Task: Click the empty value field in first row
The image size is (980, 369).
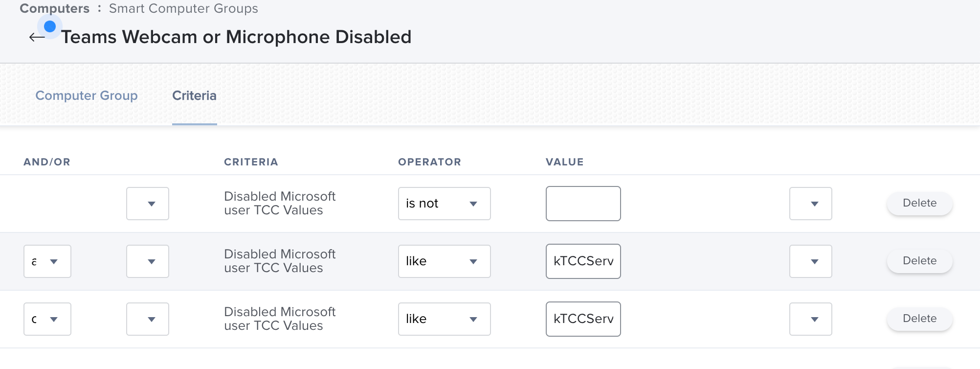Action: point(583,204)
